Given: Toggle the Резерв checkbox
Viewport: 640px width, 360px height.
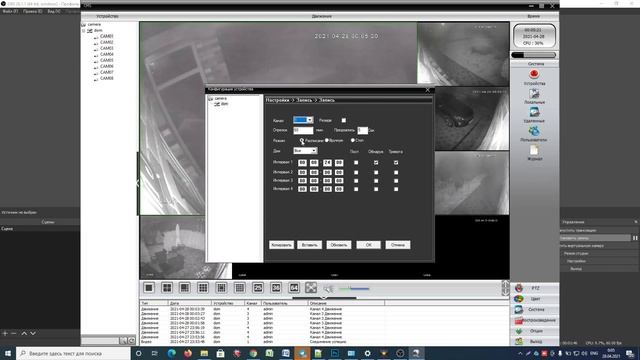Looking at the screenshot, I should coord(344,120).
